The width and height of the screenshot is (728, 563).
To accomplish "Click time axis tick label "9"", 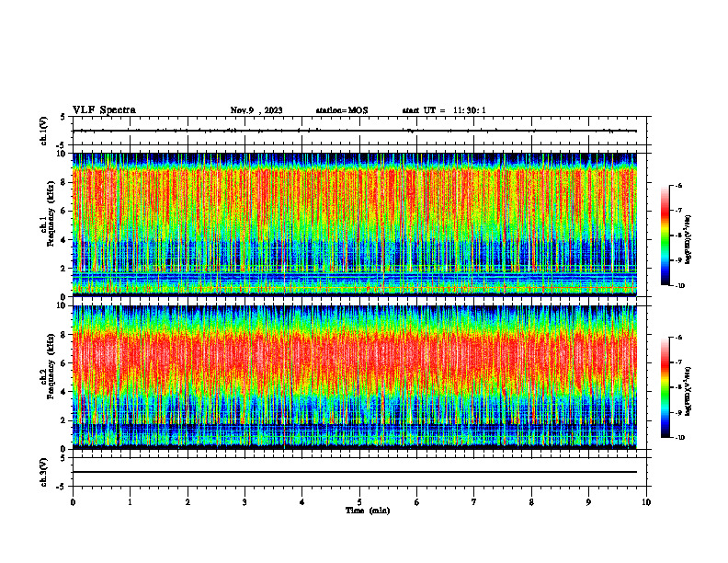I will [588, 502].
